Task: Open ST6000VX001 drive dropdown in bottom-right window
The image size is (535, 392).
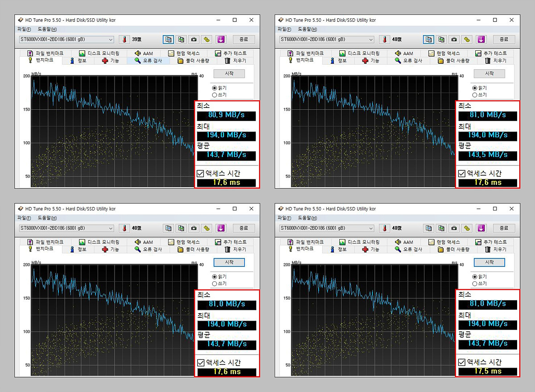Action: (326, 228)
